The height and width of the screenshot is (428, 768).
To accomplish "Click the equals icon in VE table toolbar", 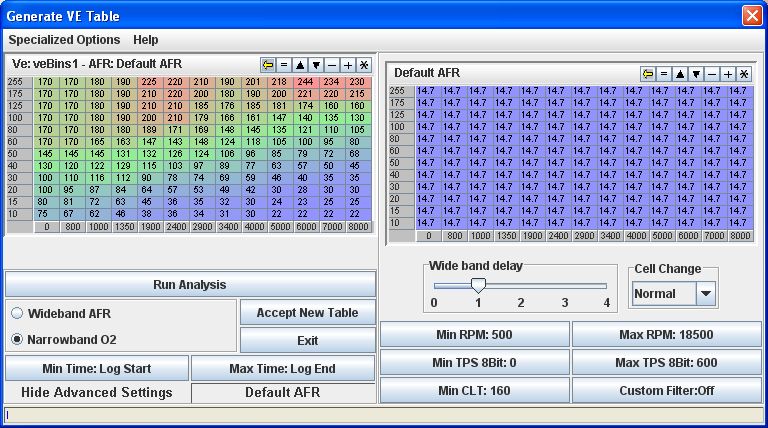I will (x=284, y=64).
